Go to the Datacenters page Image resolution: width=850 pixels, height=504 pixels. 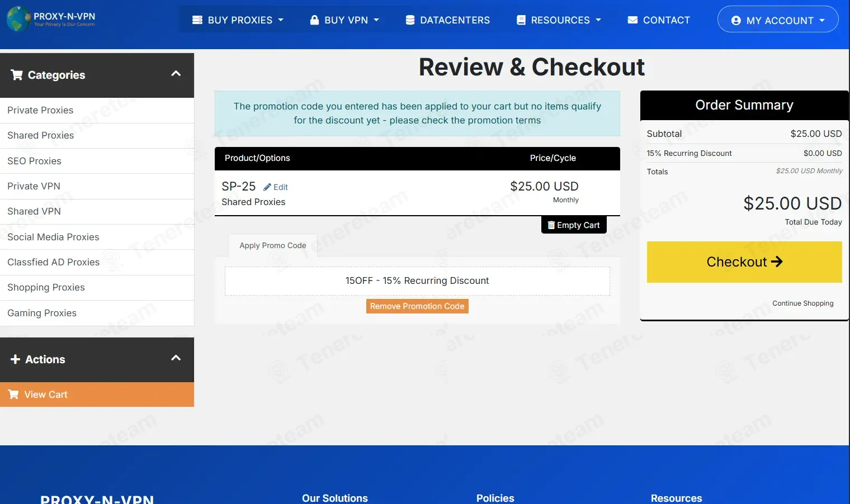pyautogui.click(x=448, y=20)
